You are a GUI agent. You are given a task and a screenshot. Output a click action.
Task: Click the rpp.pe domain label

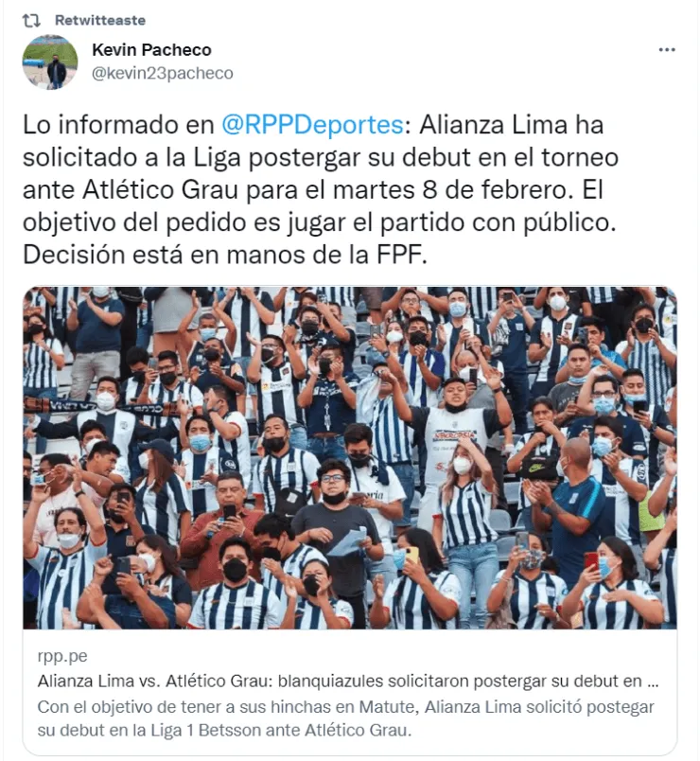pos(62,656)
